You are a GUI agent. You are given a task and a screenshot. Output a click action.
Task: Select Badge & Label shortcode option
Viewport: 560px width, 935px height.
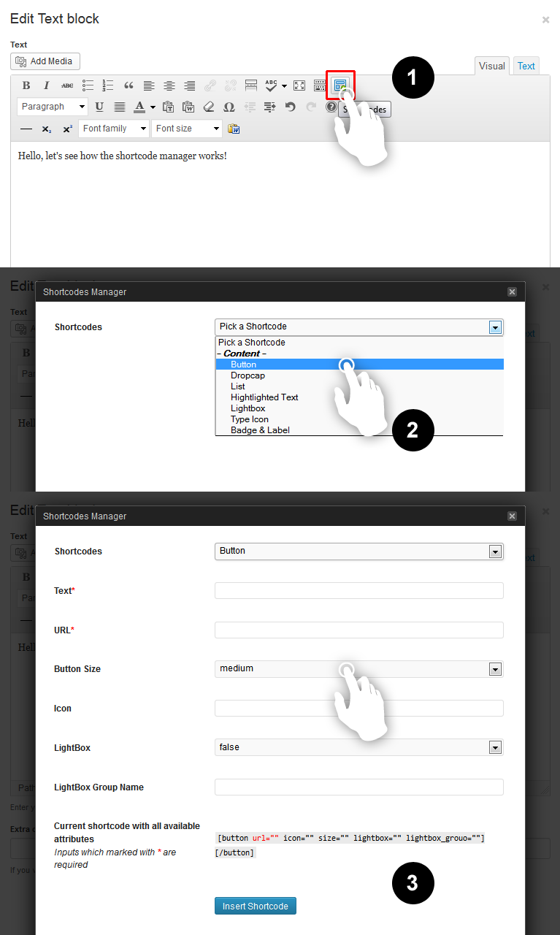(x=359, y=430)
